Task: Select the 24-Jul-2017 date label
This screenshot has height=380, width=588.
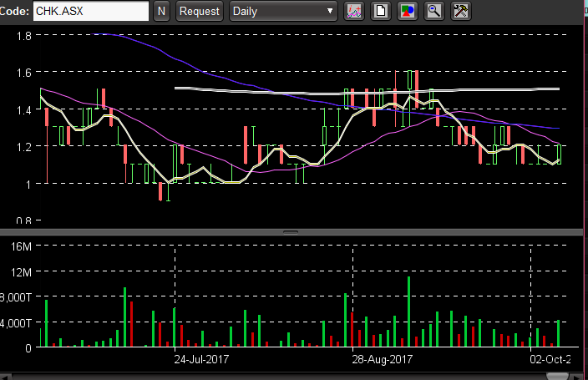Action: pyautogui.click(x=201, y=359)
